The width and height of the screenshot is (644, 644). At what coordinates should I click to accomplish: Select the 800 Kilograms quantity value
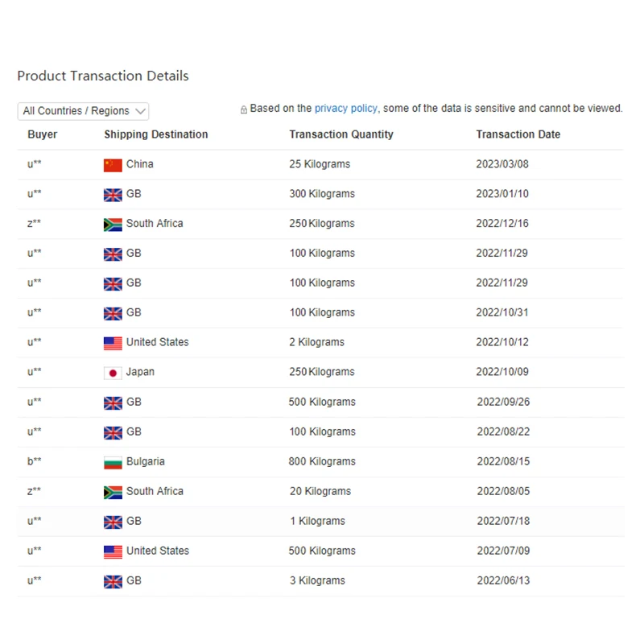pos(321,461)
